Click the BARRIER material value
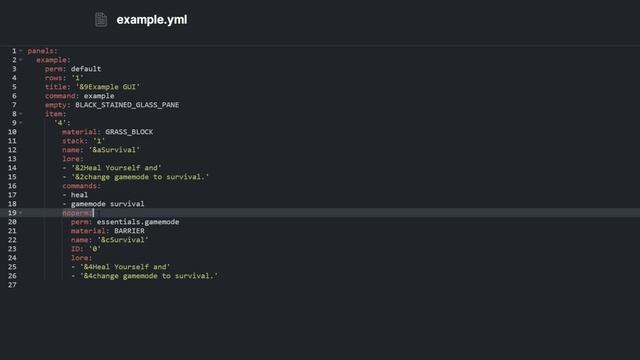The width and height of the screenshot is (640, 360). pos(129,231)
